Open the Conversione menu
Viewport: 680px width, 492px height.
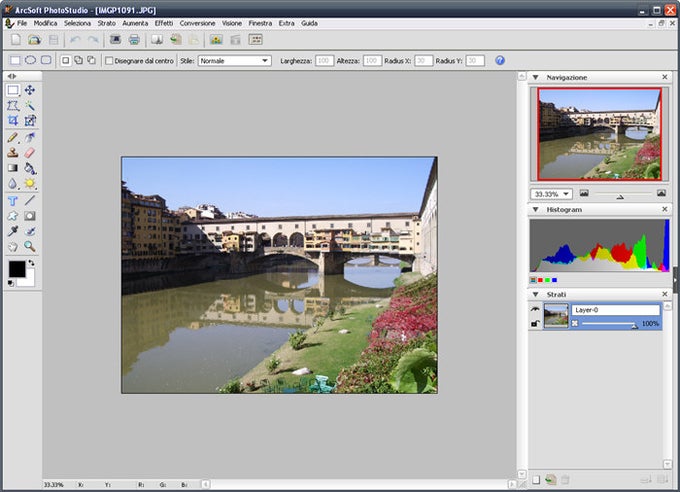197,23
